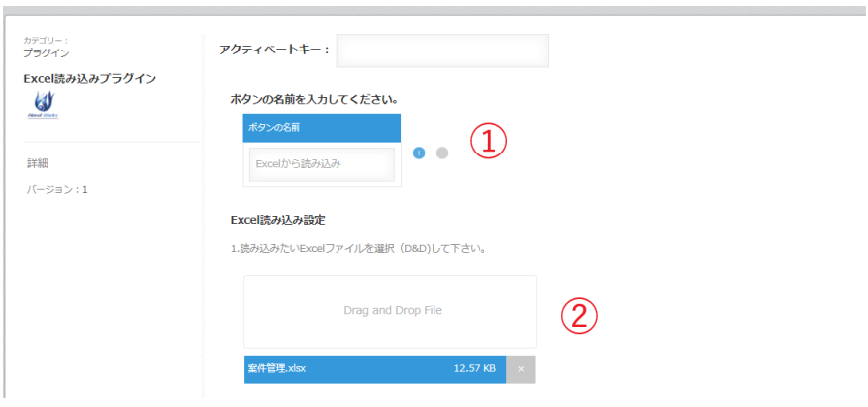Viewport: 868px width, 407px height.
Task: Click the 1.読み込みたいExcelファイルを選択 instruction text
Action: tap(358, 249)
